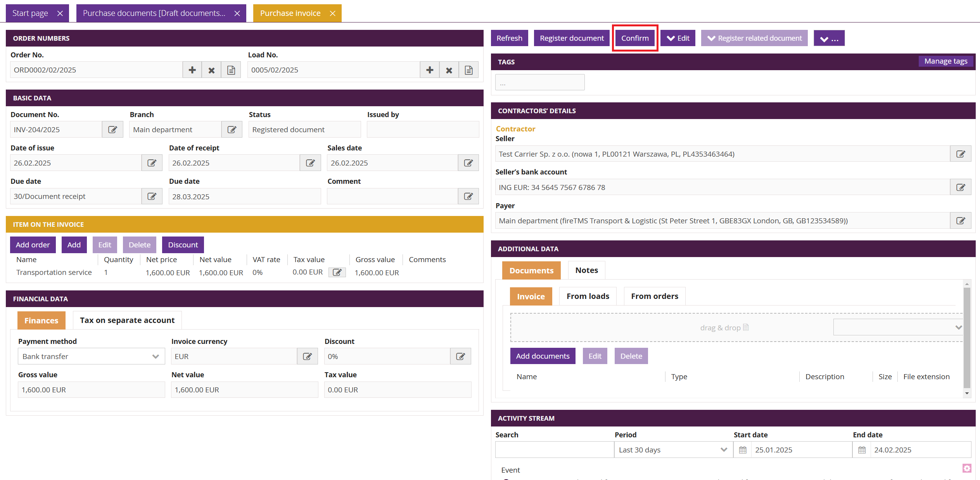Open Payment method dropdown
The width and height of the screenshot is (980, 480).
click(91, 356)
